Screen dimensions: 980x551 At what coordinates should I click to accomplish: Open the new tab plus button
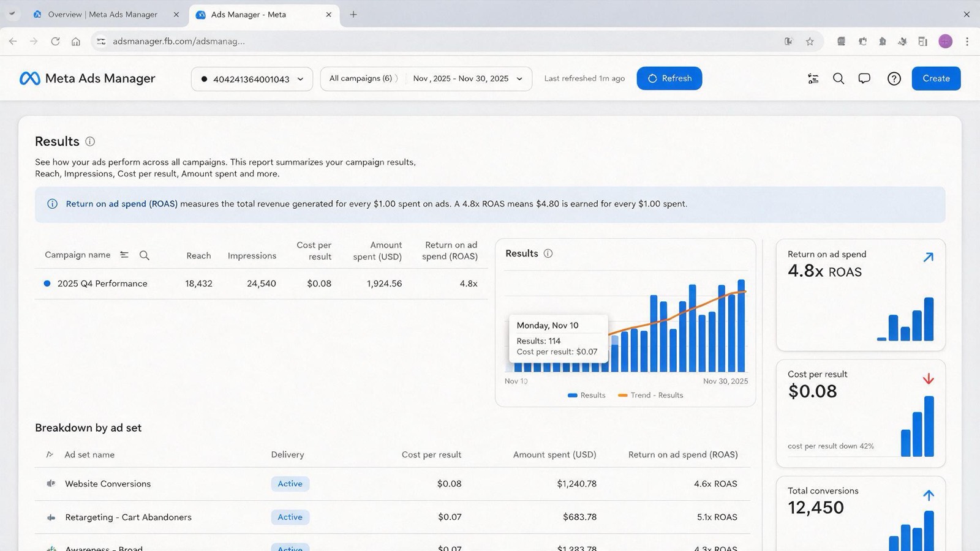click(x=353, y=15)
